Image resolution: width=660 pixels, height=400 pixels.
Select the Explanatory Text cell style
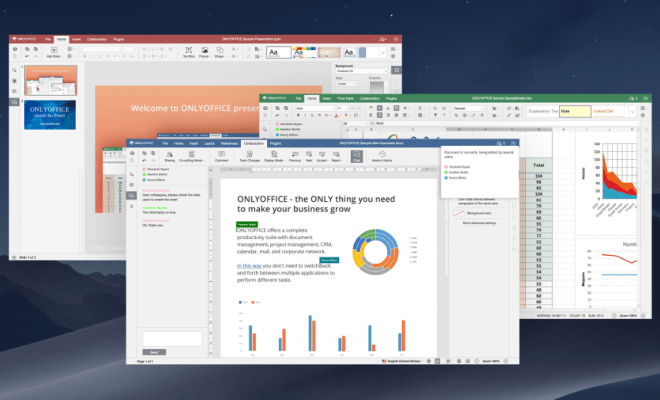coord(543,112)
